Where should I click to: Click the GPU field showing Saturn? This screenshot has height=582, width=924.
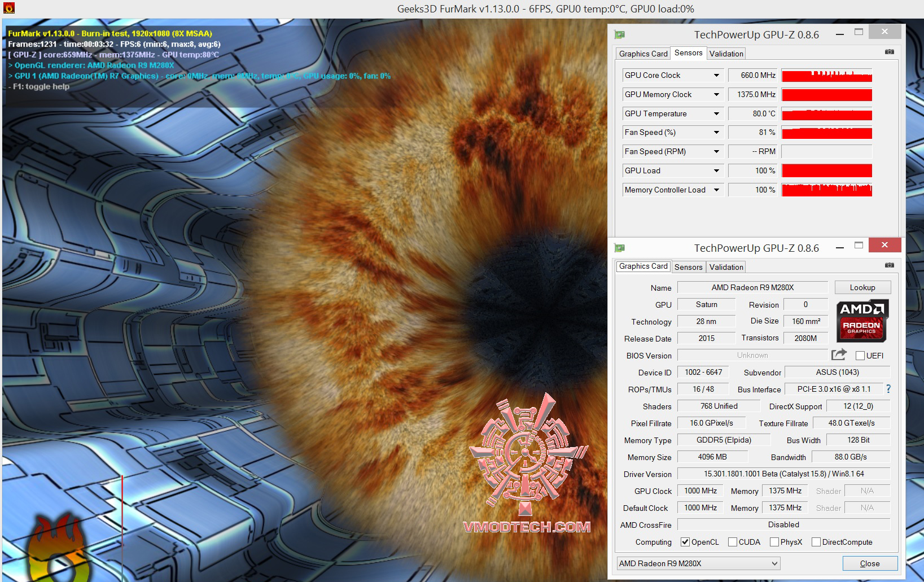coord(706,304)
